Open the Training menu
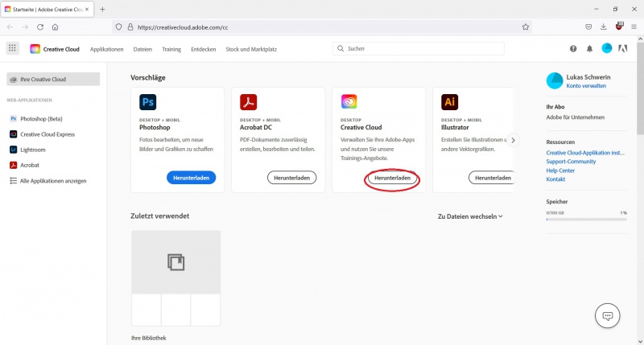This screenshot has height=345, width=644. [x=171, y=49]
